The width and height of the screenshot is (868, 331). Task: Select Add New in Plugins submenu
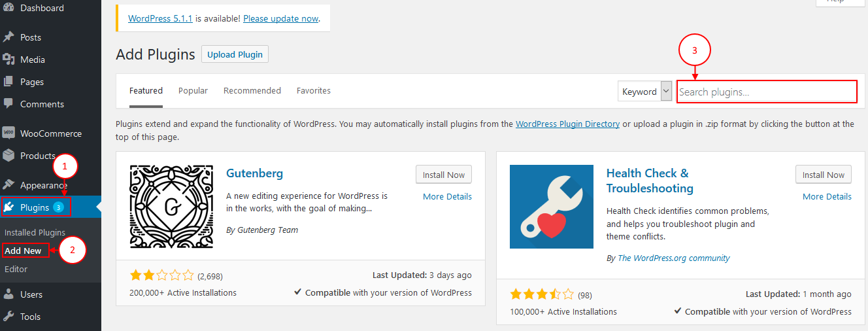click(x=23, y=251)
